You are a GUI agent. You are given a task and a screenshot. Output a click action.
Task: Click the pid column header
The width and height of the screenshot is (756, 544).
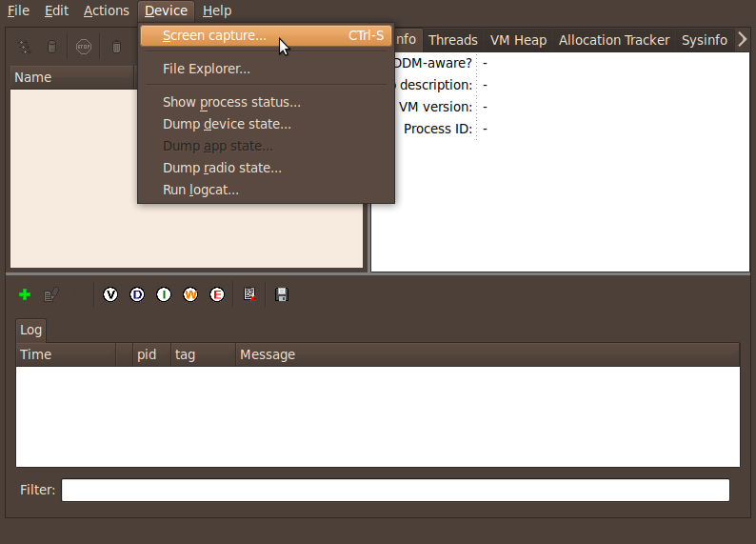[x=152, y=354]
